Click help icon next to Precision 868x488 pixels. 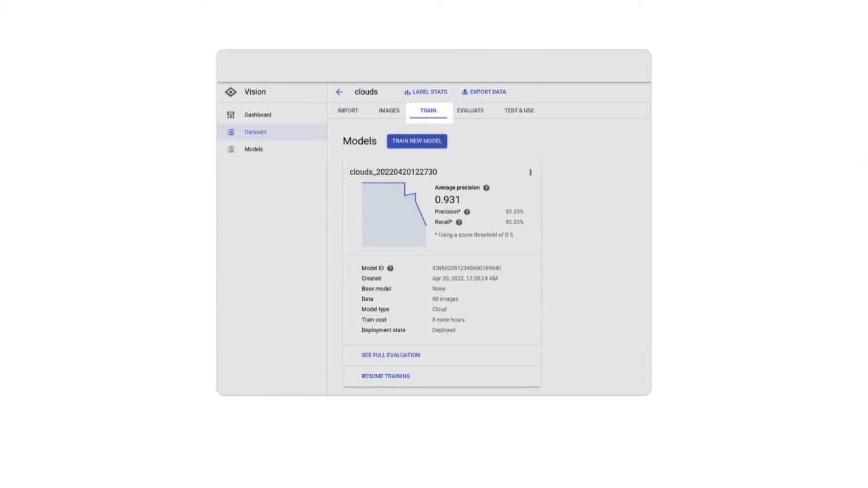467,212
